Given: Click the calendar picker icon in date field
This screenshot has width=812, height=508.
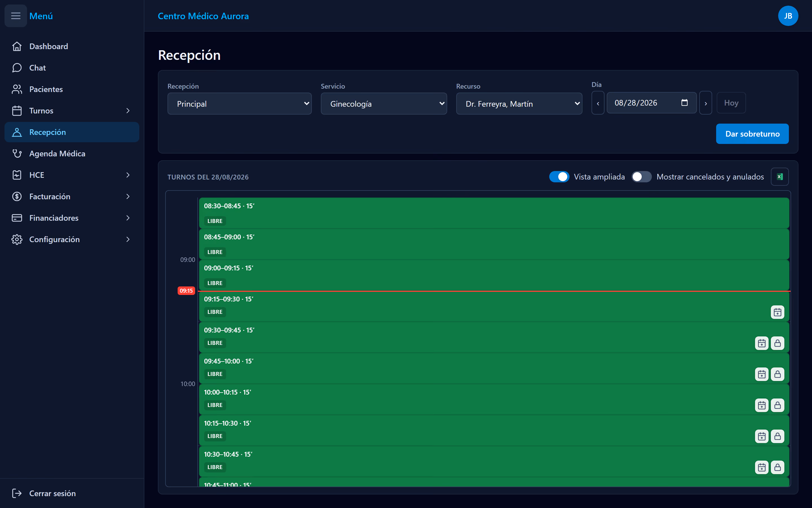Looking at the screenshot, I should 685,103.
